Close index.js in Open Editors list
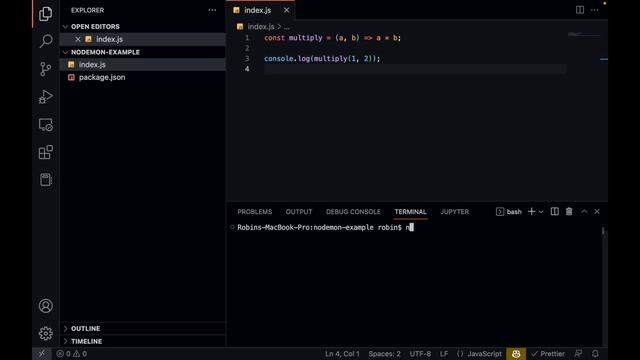Image resolution: width=640 pixels, height=360 pixels. 78,39
